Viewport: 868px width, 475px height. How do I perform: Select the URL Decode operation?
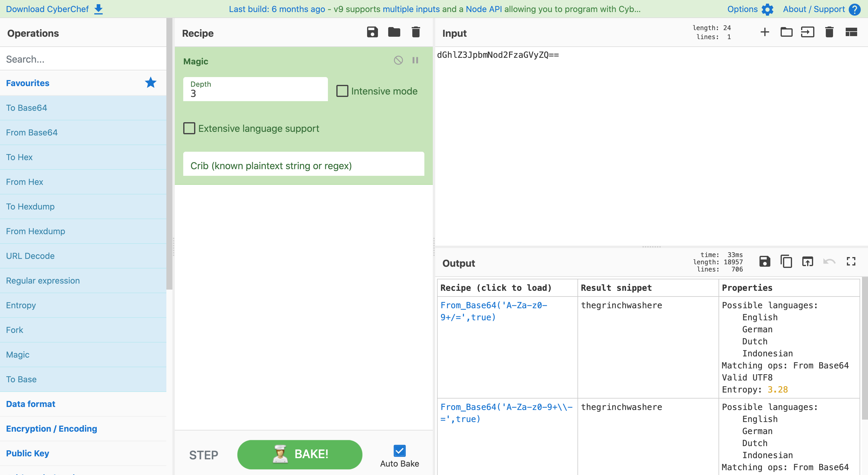coord(30,256)
